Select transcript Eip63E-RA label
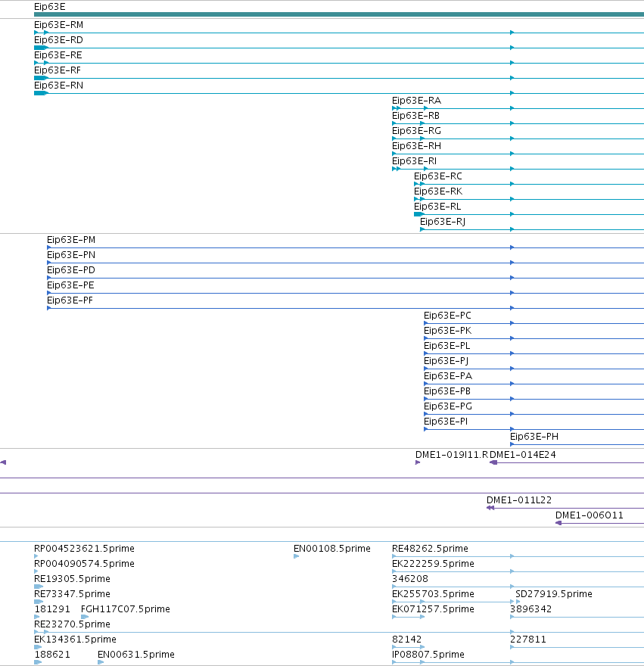The height and width of the screenshot is (666, 644). [x=417, y=101]
